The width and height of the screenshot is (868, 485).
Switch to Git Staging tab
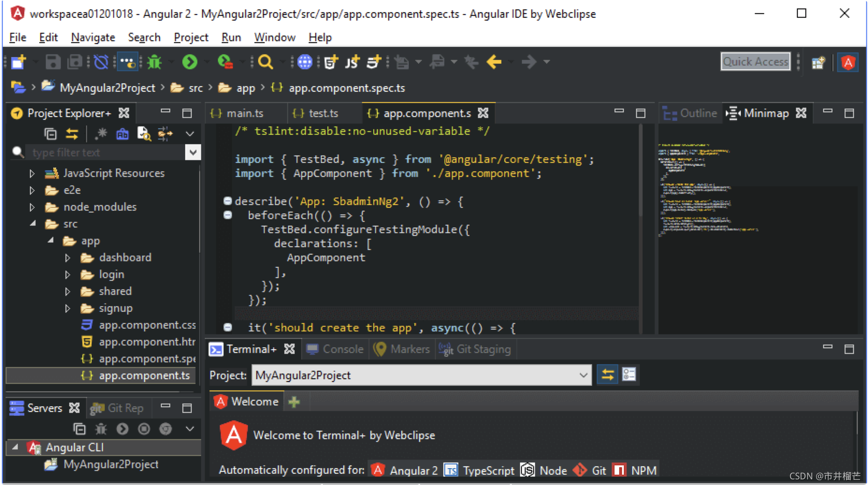tap(475, 349)
